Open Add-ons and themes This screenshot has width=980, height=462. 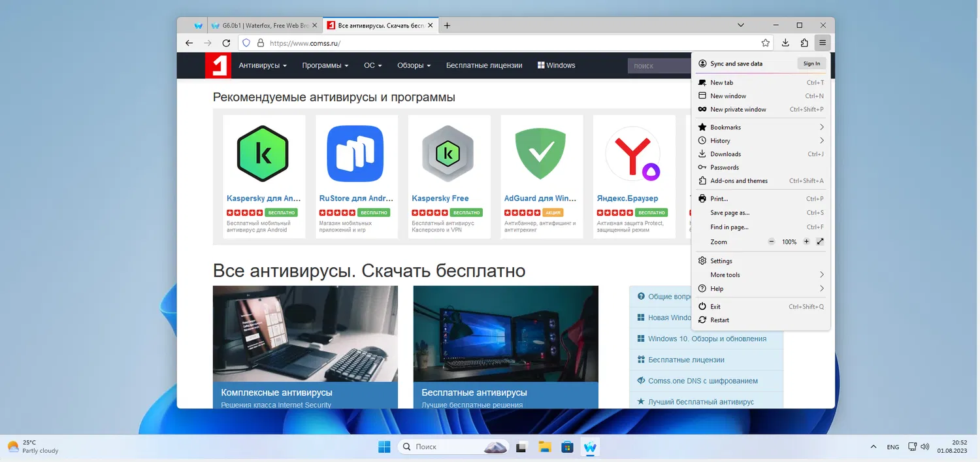[760, 181]
